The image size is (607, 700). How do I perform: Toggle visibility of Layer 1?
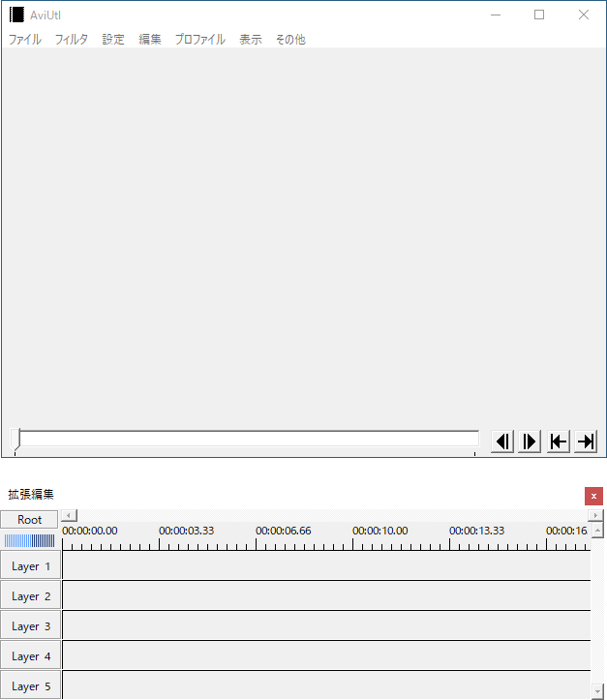pos(30,566)
